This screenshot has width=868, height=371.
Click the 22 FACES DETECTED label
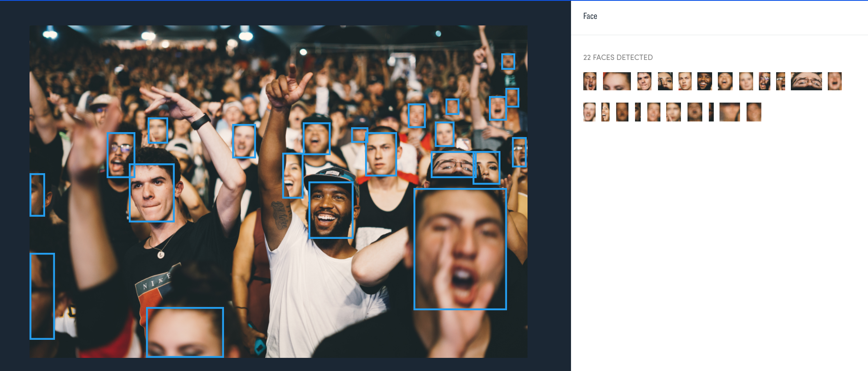tap(618, 57)
